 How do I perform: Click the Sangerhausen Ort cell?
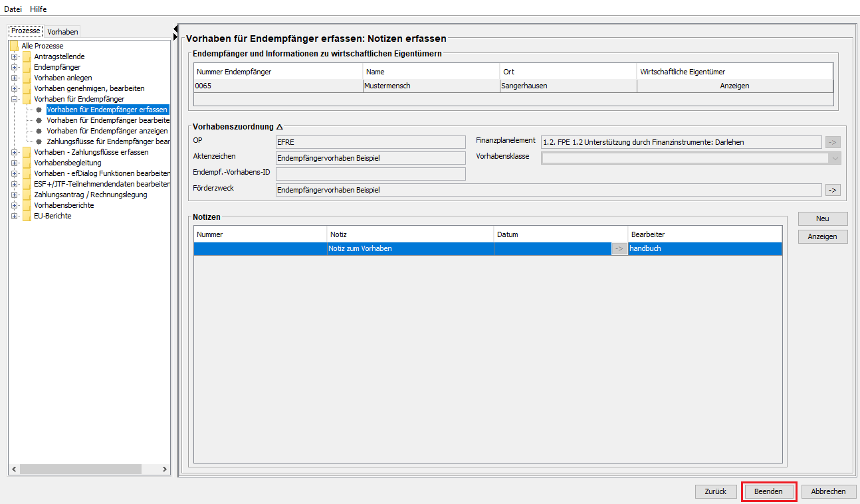(568, 86)
